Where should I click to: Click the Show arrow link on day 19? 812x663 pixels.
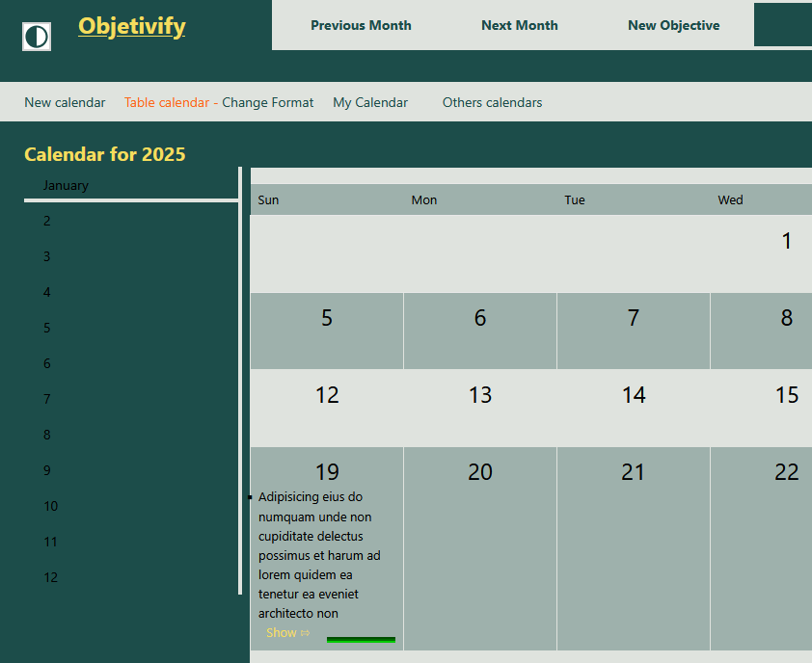288,633
